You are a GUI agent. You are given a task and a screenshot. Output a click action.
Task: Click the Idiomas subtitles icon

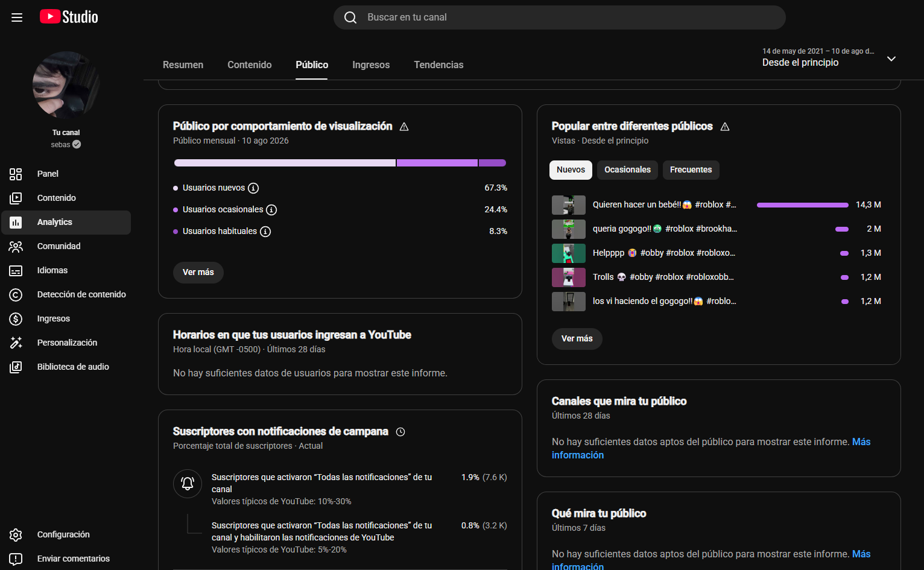tap(16, 271)
